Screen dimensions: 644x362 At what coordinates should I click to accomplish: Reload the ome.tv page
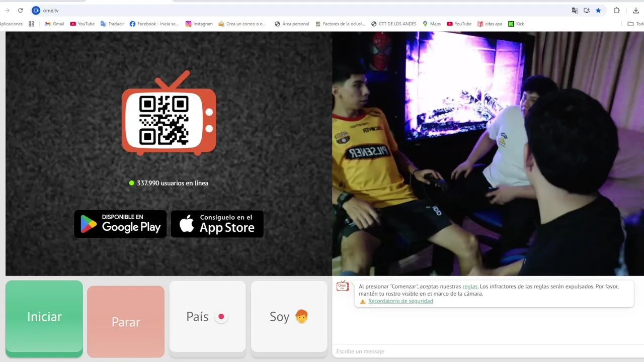(x=20, y=10)
